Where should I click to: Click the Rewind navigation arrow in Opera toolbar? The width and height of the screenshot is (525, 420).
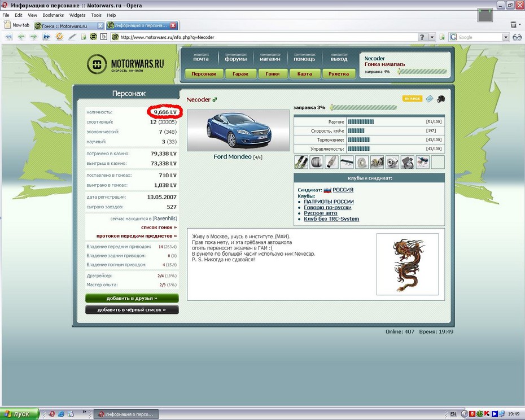point(9,37)
